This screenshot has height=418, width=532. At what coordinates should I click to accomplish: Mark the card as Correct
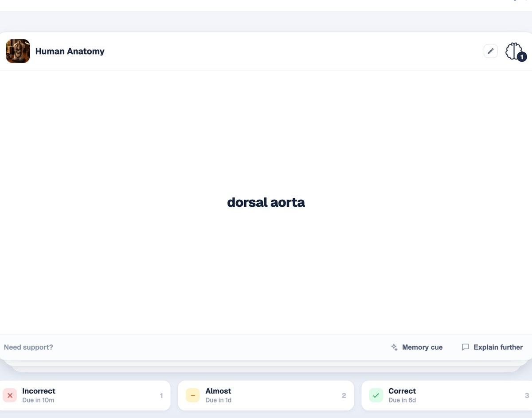click(447, 395)
